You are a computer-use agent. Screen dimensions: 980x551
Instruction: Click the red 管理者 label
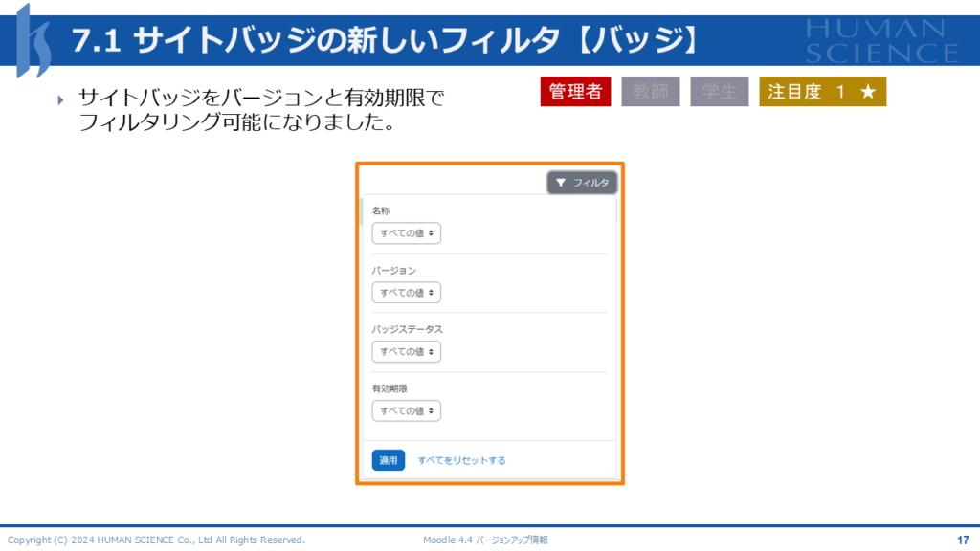click(575, 92)
